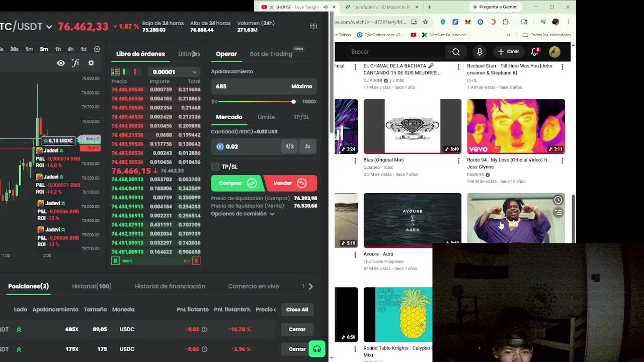Select the Mercado order type tab
This screenshot has width=644, height=362.
click(x=229, y=117)
